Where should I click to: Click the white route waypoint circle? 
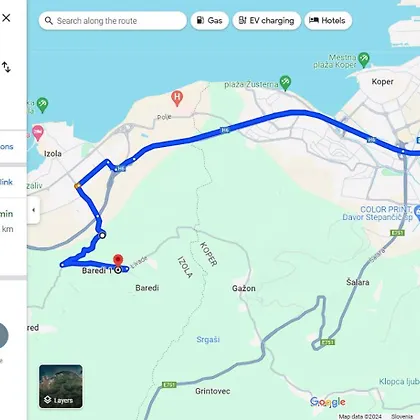102,235
